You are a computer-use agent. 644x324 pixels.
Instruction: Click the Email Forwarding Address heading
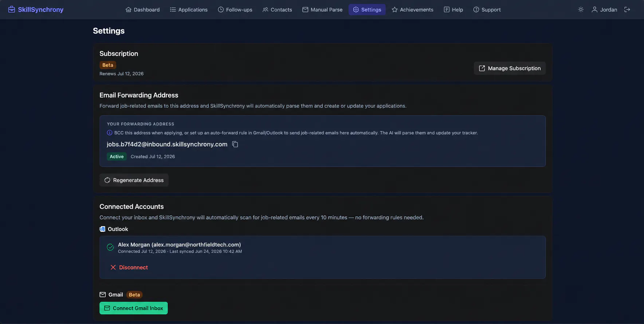139,95
